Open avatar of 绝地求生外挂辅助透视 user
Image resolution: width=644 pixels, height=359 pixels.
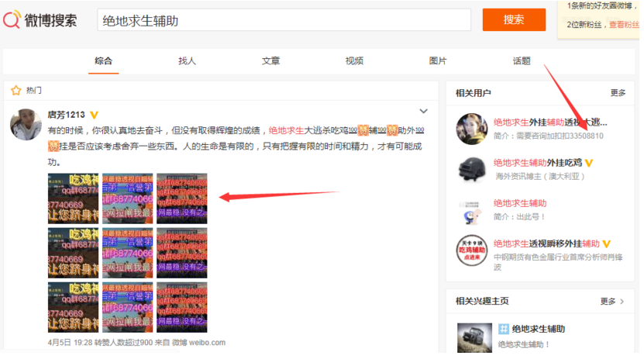tap(472, 129)
